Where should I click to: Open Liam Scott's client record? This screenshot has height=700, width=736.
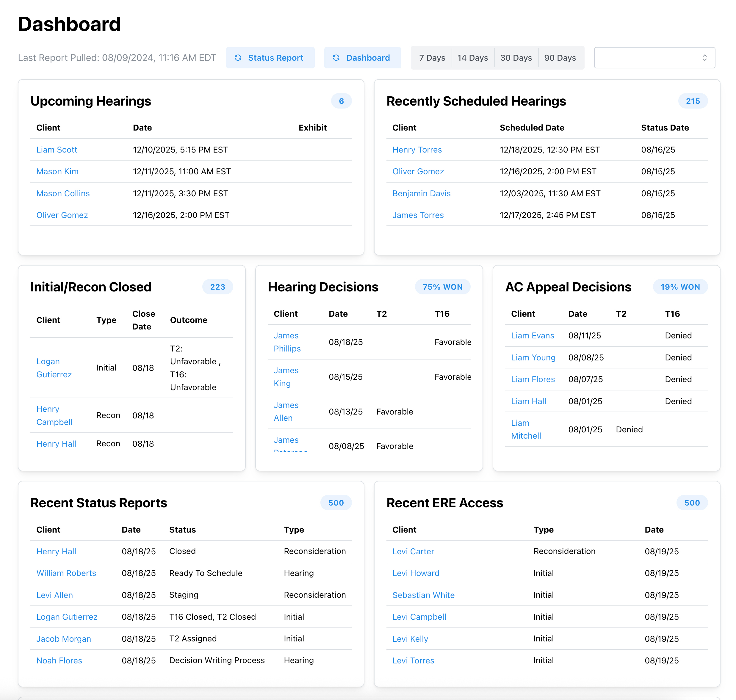coord(57,150)
